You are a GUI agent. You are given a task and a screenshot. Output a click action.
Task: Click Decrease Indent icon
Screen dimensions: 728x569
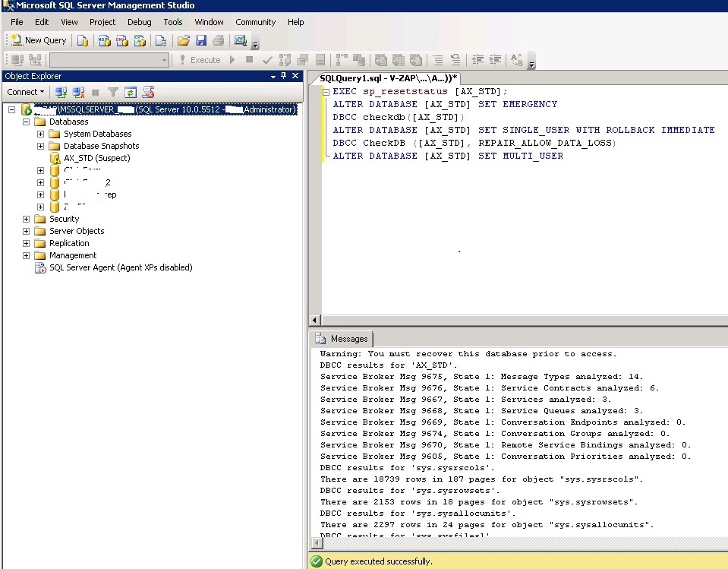(x=477, y=60)
